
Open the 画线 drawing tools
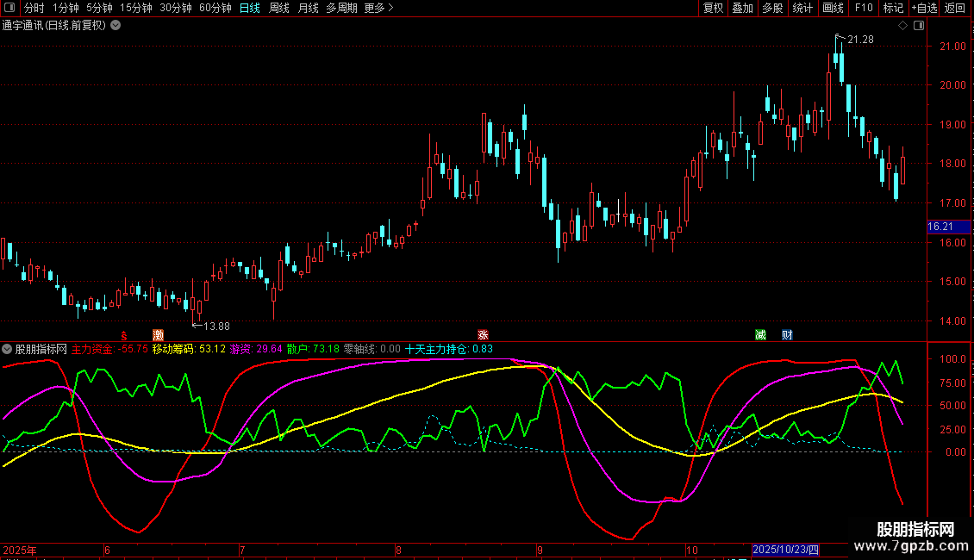click(833, 8)
